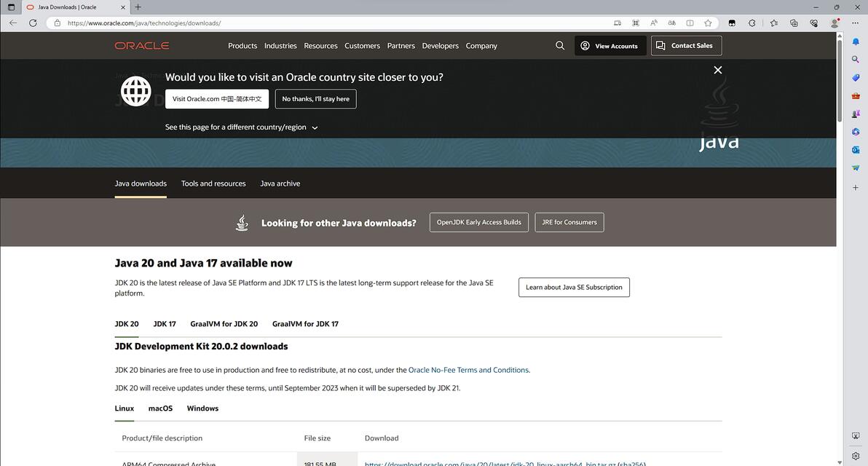
Task: Open tab actions menu icon
Action: (x=11, y=7)
